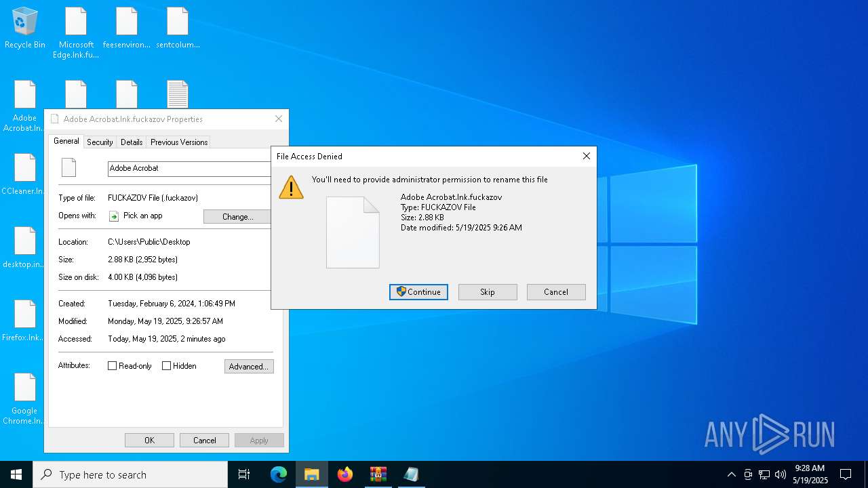Click file icon next to Adobe Acrobat name field
The height and width of the screenshot is (488, 868).
pos(68,167)
